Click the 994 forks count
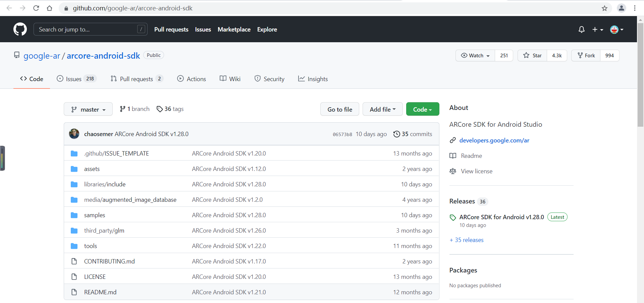This screenshot has width=644, height=303. point(609,56)
